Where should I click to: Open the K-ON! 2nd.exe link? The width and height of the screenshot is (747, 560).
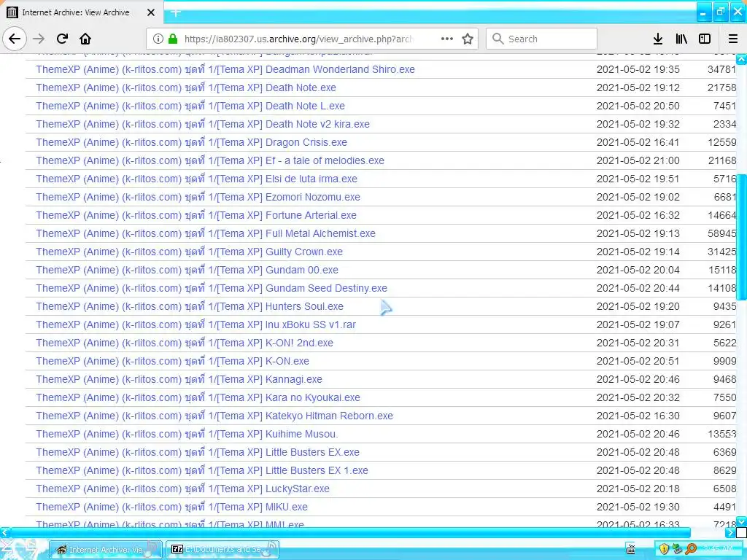tap(185, 343)
